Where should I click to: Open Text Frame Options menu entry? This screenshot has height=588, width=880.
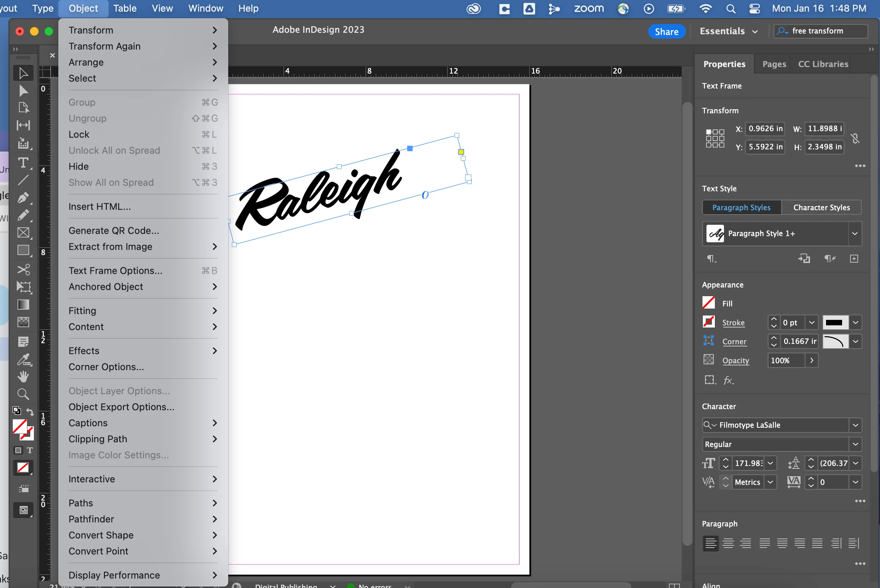[x=115, y=270]
